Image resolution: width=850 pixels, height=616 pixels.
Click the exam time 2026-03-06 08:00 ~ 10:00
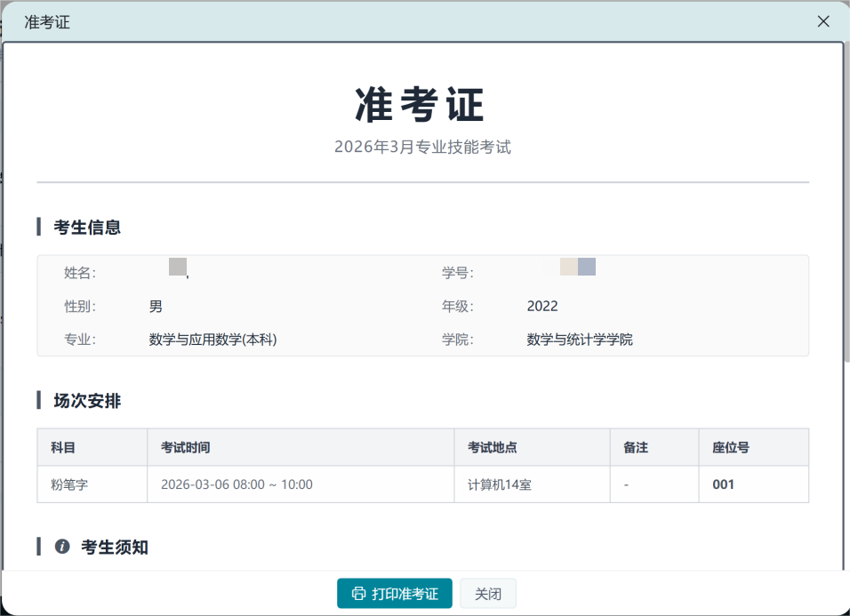point(237,484)
